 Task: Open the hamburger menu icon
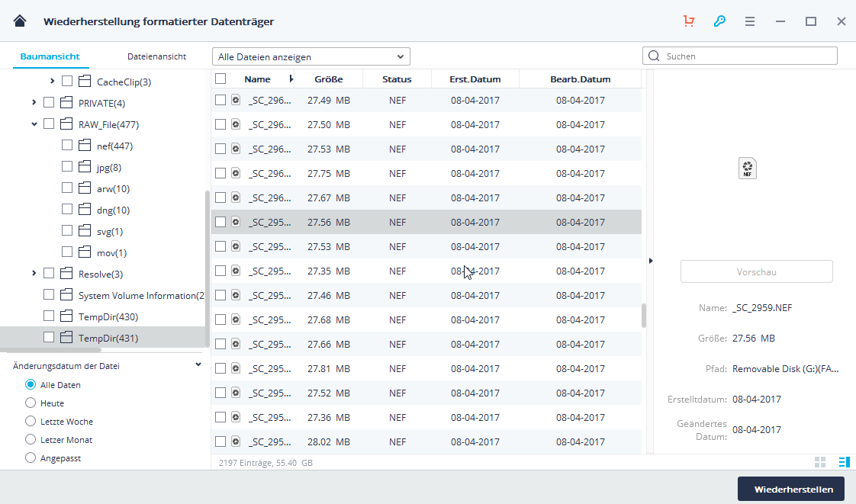click(x=750, y=21)
